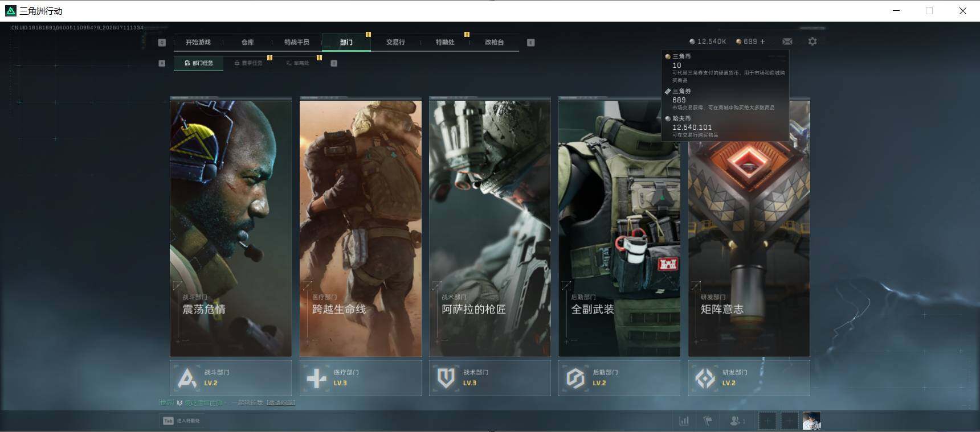Click the 战斗部门 letter A emblem icon
The image size is (980, 432).
pos(187,378)
